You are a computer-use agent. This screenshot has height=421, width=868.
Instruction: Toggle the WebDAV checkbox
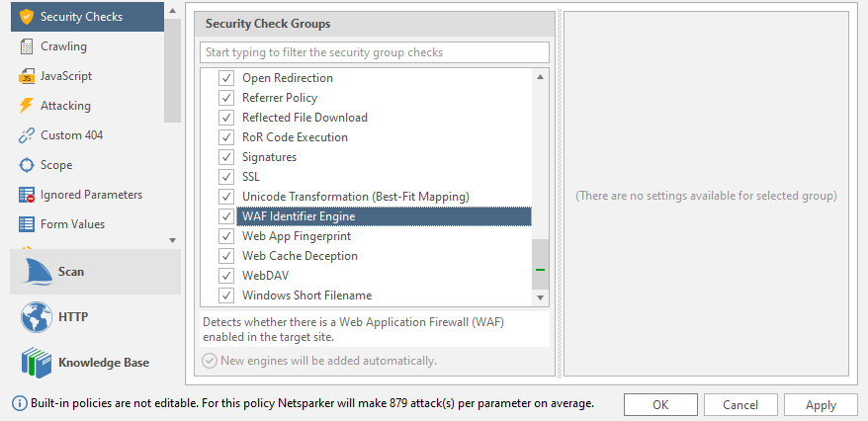[225, 276]
